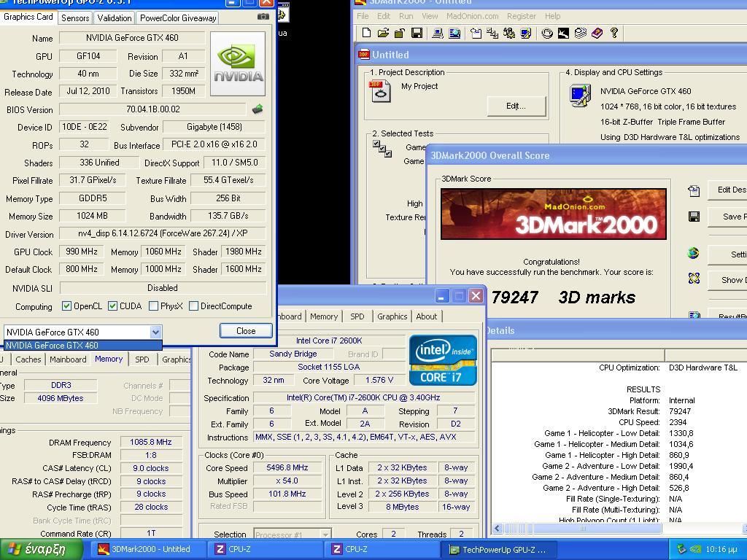747x560 pixels.
Task: Click the GPU-Z camera screenshot icon
Action: pos(263,17)
